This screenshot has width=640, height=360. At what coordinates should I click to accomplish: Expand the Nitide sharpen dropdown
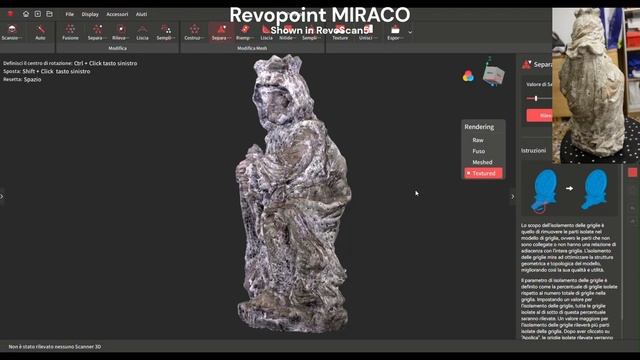(x=295, y=38)
